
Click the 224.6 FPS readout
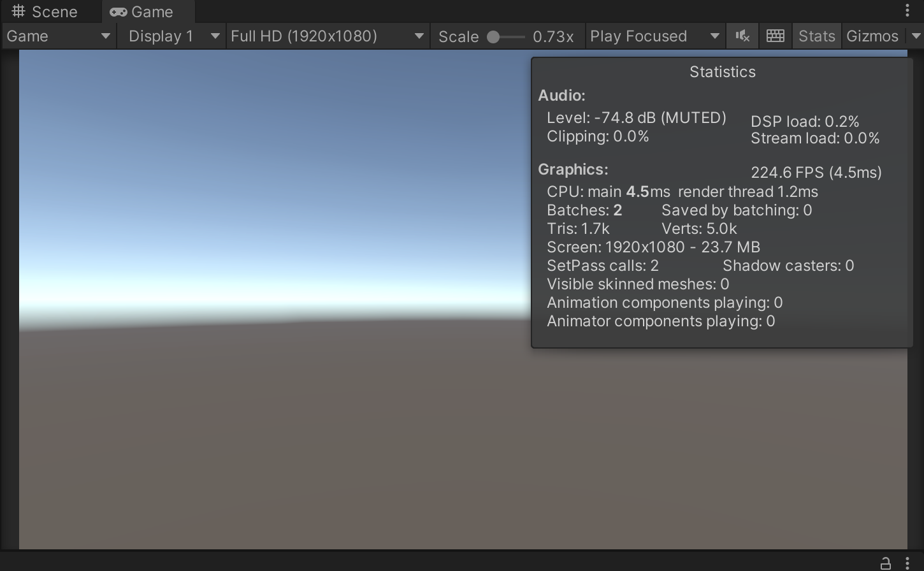816,173
